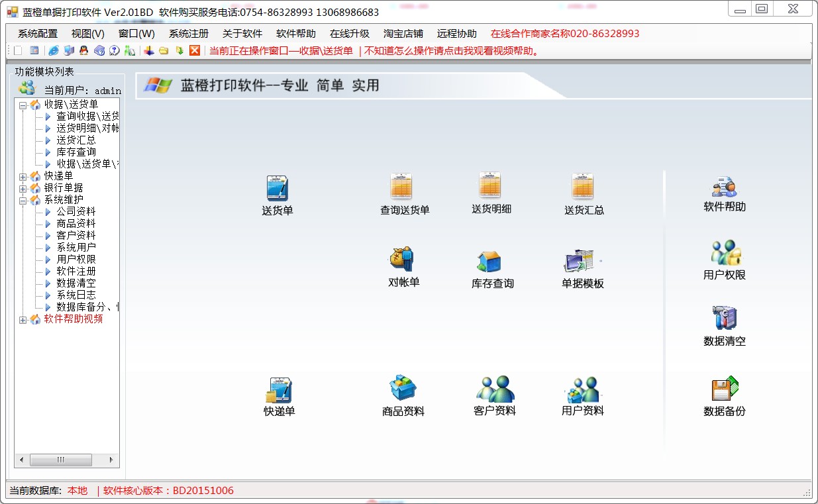Click the red X close toolbar icon

195,50
